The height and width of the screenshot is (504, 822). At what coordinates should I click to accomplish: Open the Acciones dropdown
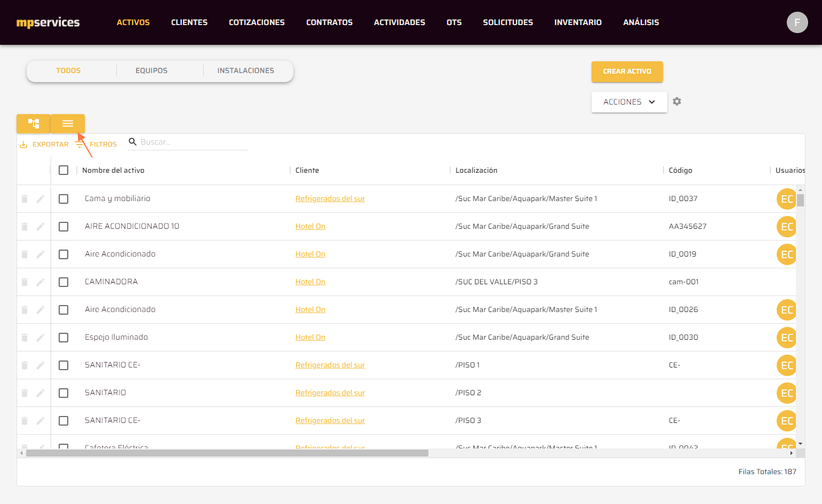click(x=629, y=102)
